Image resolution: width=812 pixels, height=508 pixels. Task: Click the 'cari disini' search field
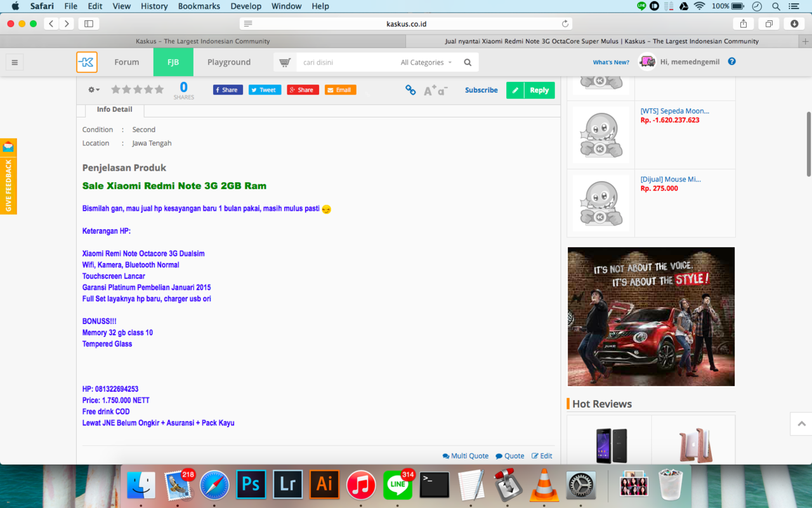click(x=346, y=62)
